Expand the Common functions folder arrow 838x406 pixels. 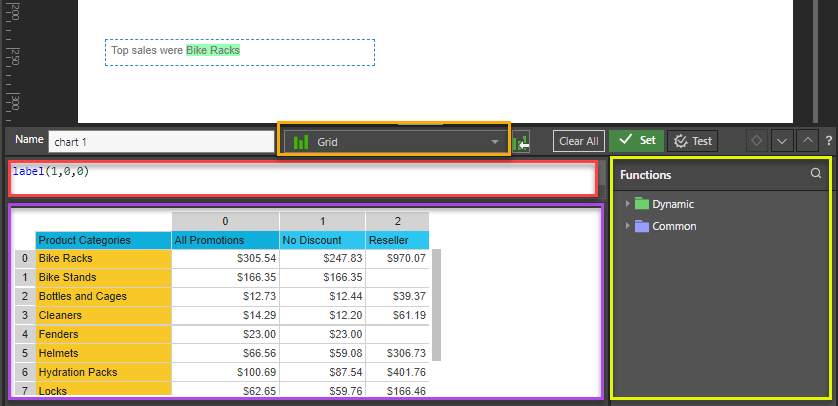click(x=627, y=226)
